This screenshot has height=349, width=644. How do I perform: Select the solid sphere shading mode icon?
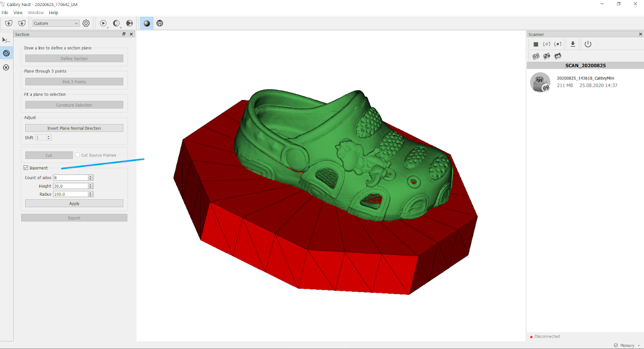point(146,23)
